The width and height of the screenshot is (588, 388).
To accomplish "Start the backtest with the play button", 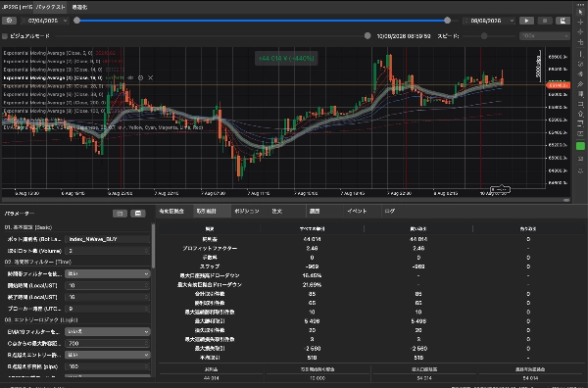I will click(x=526, y=21).
